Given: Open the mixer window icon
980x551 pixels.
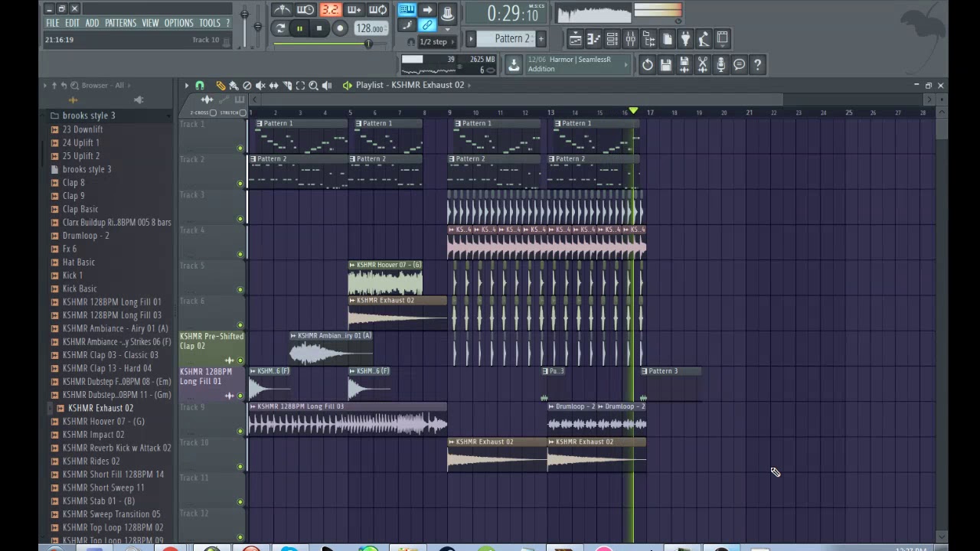Looking at the screenshot, I should point(630,38).
